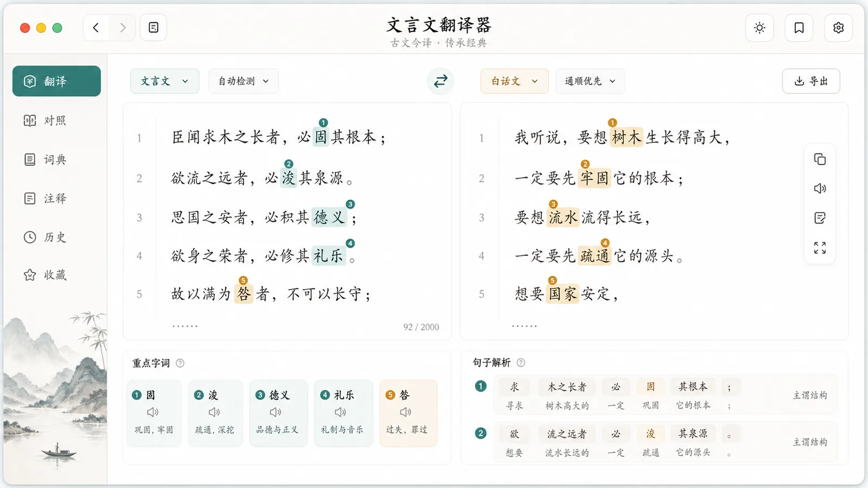Click the back navigation arrow
Screen dimensions: 868x488
(96, 28)
